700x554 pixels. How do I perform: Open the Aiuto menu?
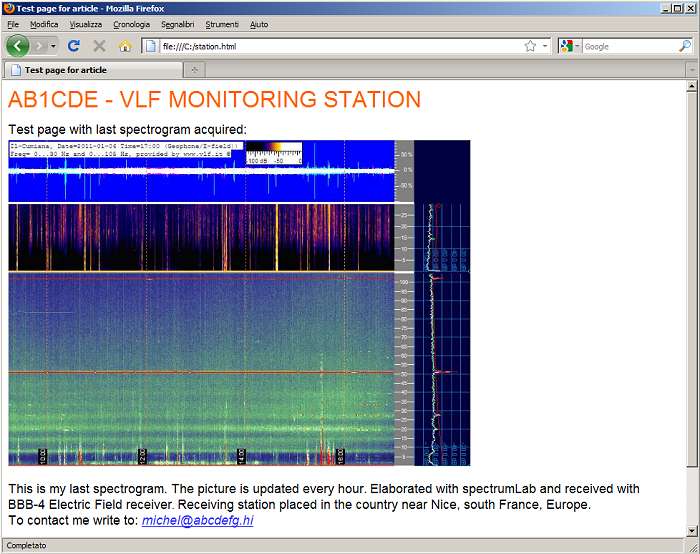point(259,25)
